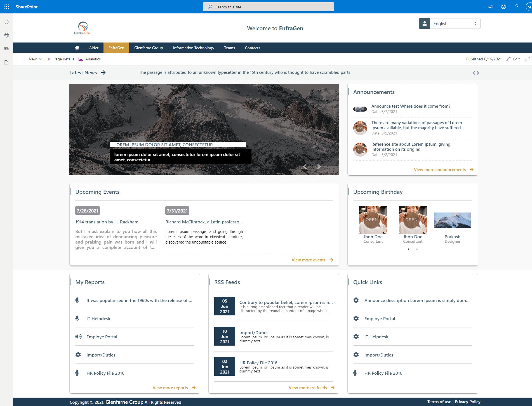Click the 7/28/2021 event date badge
This screenshot has width=532, height=406.
click(x=88, y=211)
